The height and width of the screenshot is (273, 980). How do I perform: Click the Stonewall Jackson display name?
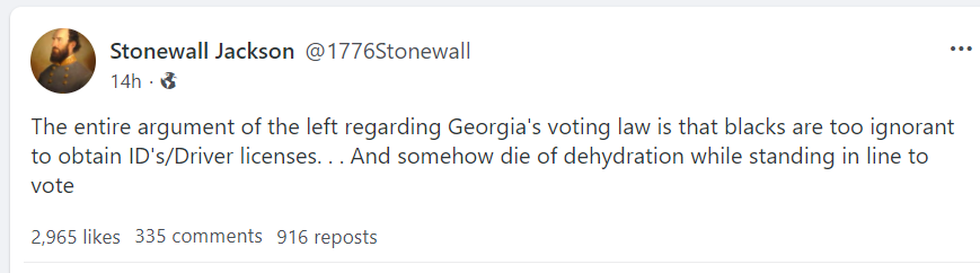tap(202, 51)
